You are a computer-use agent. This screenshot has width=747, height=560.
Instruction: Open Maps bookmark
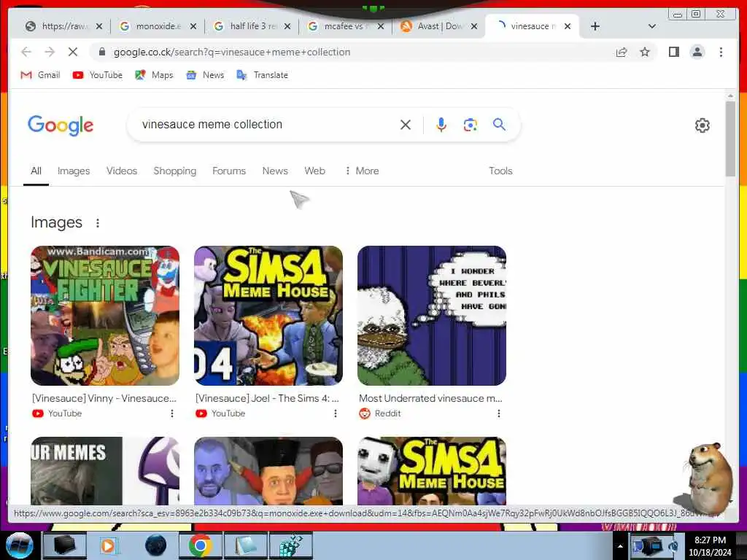(154, 75)
